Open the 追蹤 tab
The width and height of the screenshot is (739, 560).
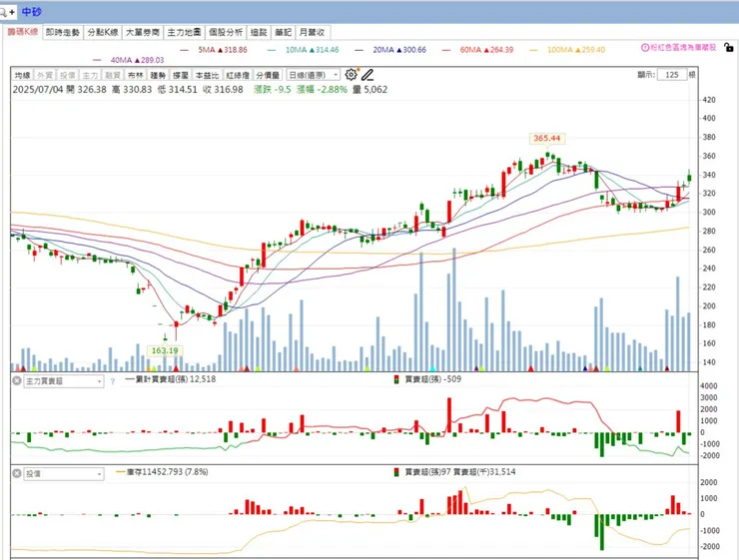click(259, 32)
